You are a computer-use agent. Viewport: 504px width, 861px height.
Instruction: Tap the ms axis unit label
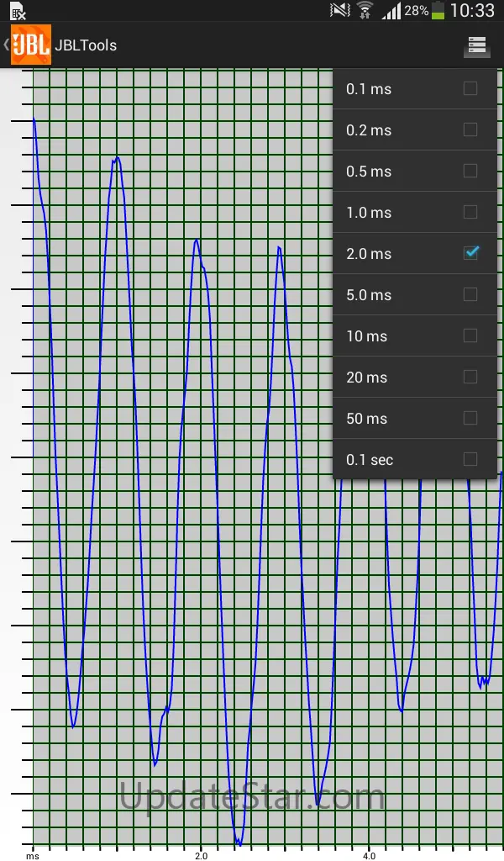(33, 856)
